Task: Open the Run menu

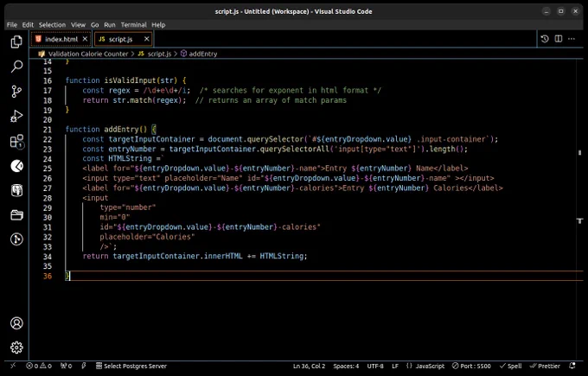Action: [x=110, y=25]
